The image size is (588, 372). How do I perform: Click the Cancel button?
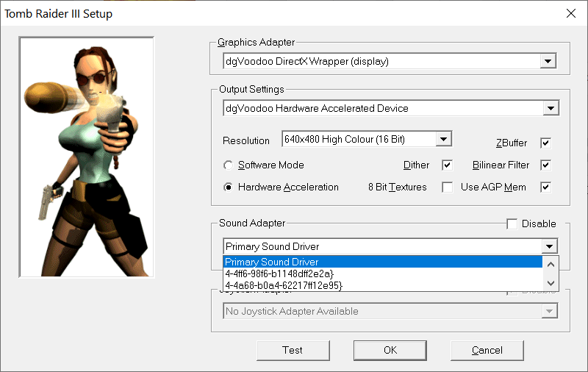(x=487, y=350)
